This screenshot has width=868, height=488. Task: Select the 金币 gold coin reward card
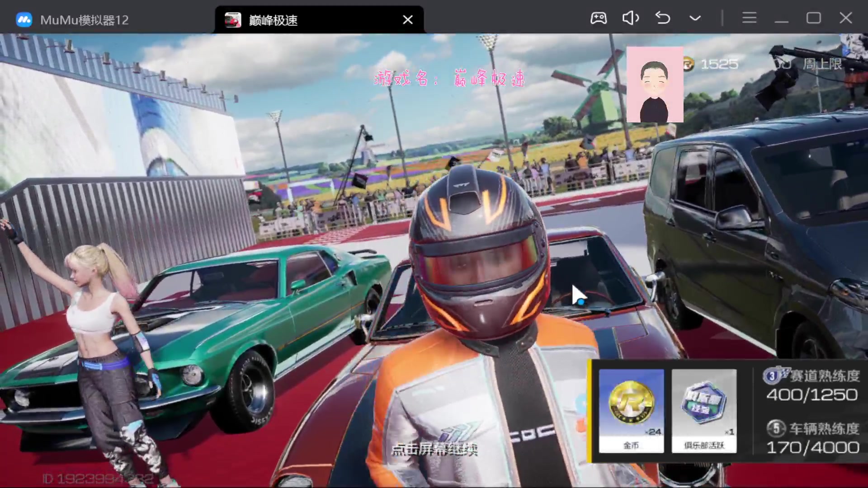632,411
